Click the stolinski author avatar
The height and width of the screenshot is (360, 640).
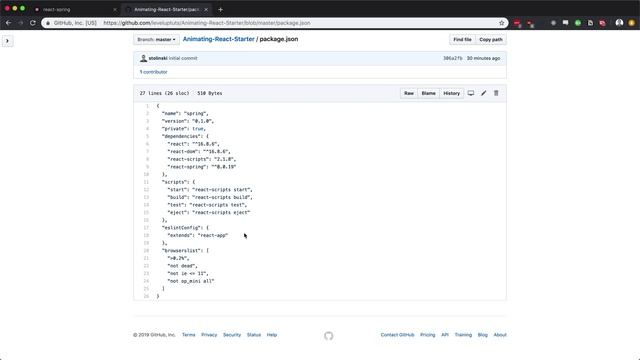(143, 58)
